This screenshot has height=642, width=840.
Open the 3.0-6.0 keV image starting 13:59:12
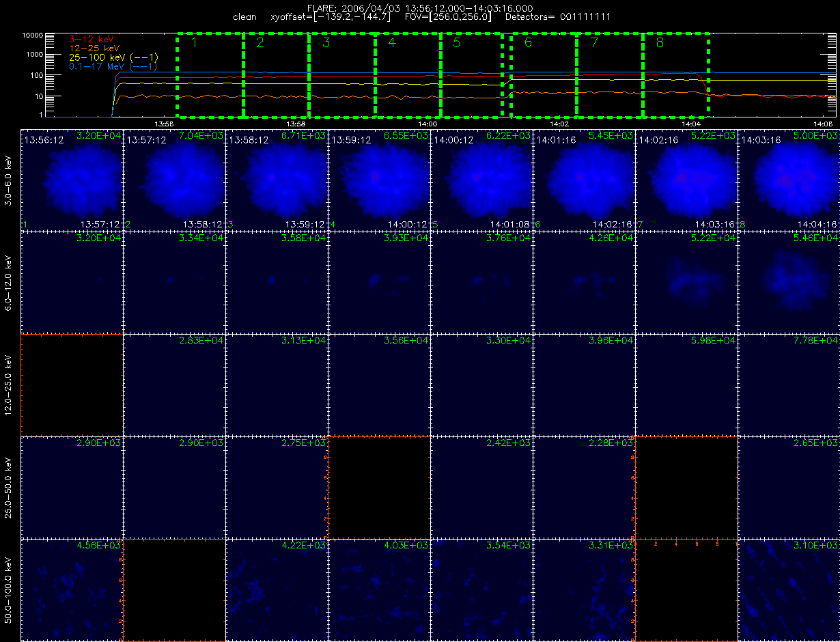[379, 180]
